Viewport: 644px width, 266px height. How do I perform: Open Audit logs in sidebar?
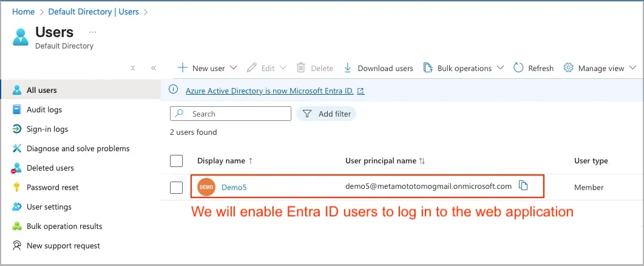click(x=44, y=110)
